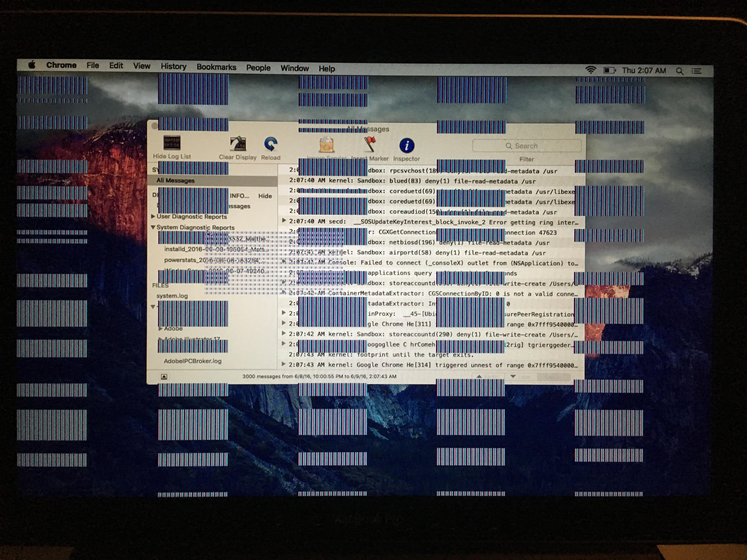Select All Messages in the sidebar
Image resolution: width=747 pixels, height=560 pixels.
coord(175,180)
